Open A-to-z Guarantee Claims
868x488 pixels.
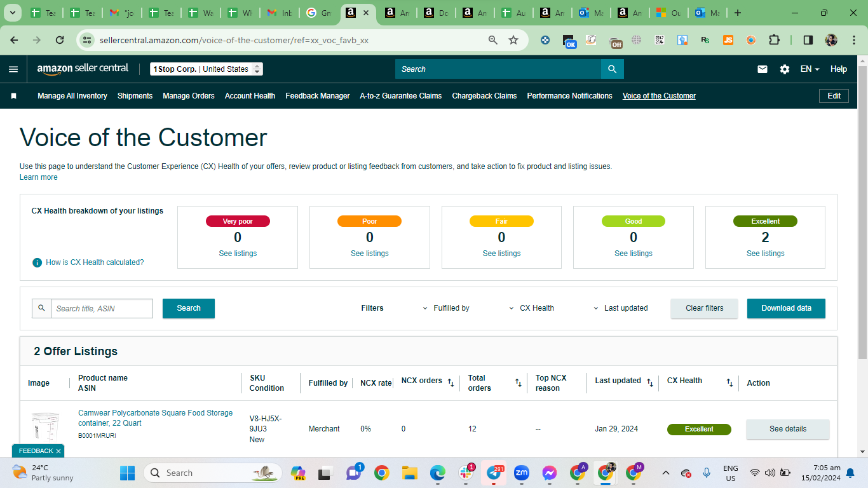click(401, 96)
